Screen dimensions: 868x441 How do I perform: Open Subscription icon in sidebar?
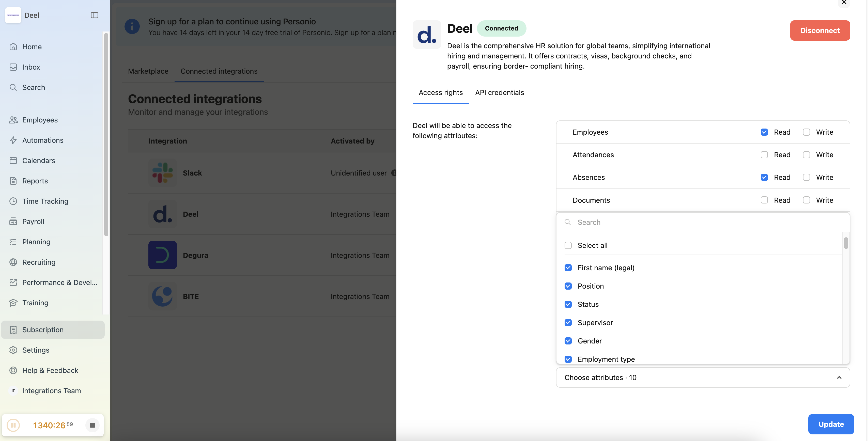(x=13, y=329)
